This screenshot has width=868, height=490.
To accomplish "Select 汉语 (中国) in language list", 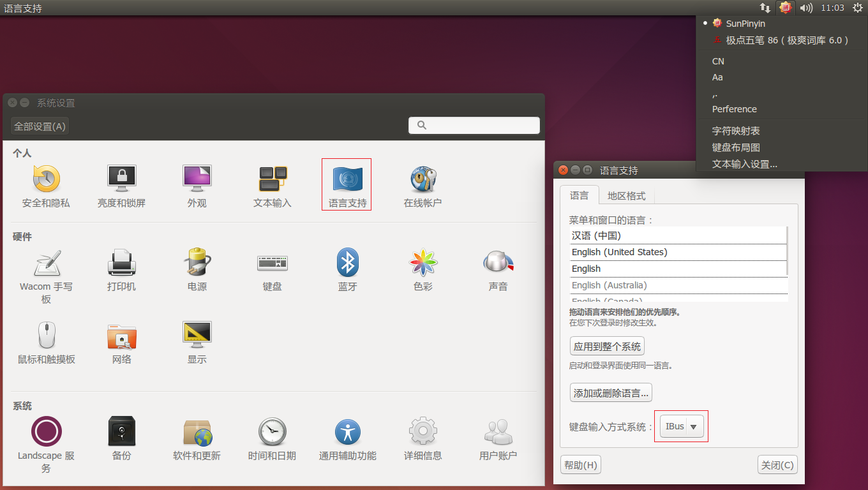I will point(678,235).
